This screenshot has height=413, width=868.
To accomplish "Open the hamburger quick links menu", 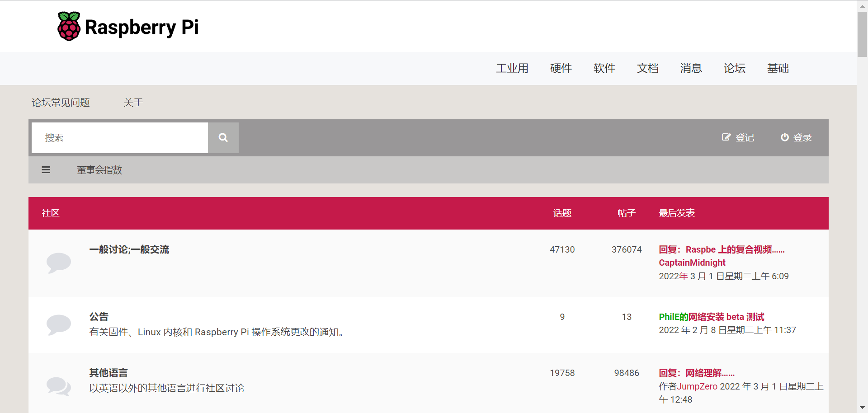I will [46, 170].
